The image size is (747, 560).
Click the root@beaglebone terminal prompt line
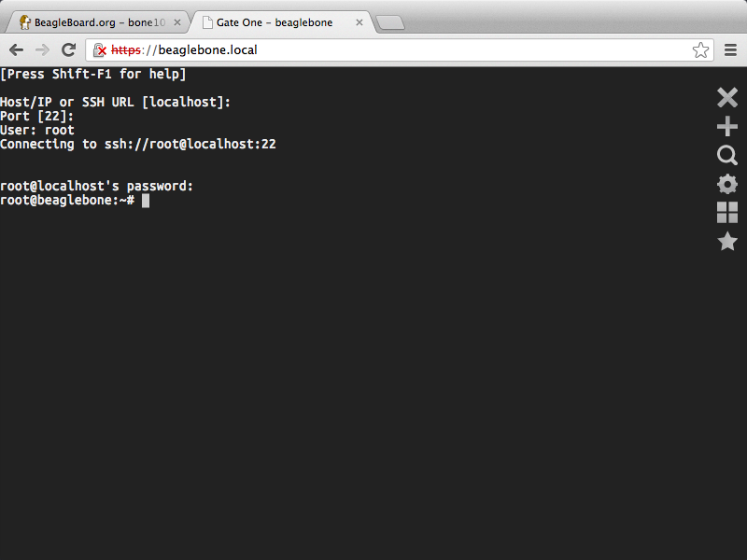[69, 201]
